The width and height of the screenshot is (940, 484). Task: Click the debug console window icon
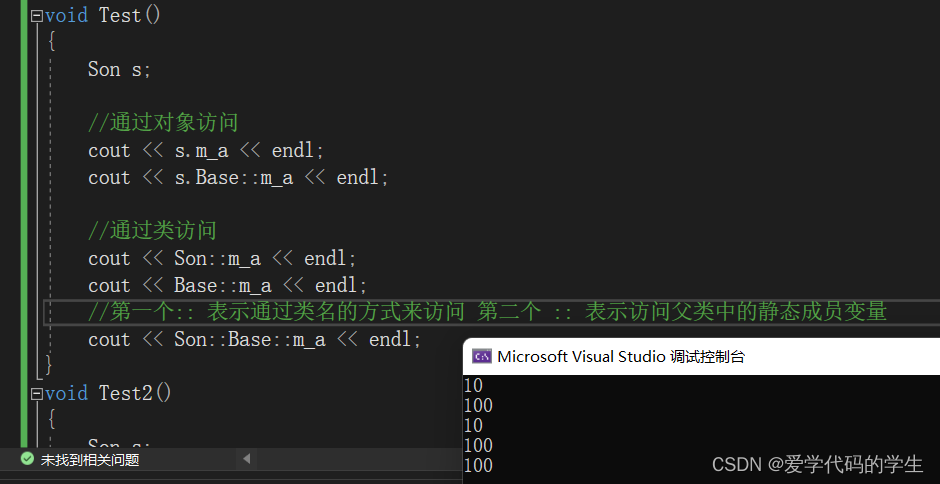click(x=481, y=357)
